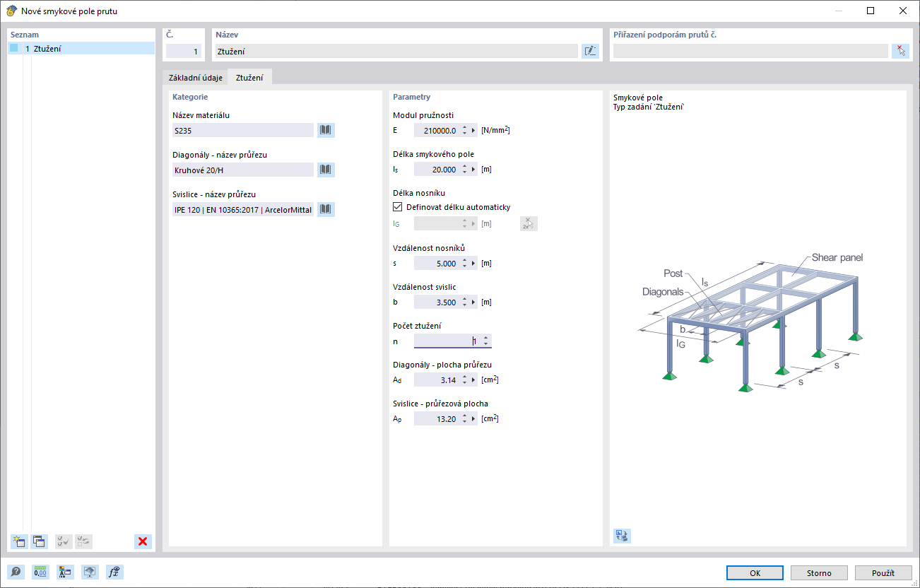Click the spinner arrows of Modul pružnosti E
This screenshot has width=920, height=588.
(464, 130)
